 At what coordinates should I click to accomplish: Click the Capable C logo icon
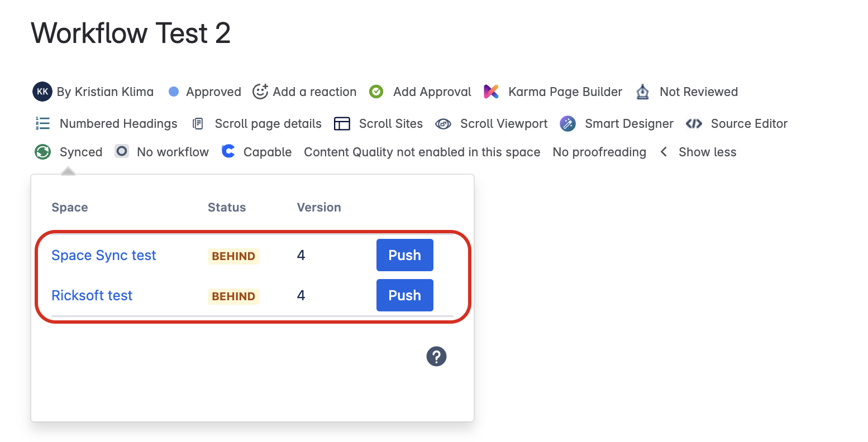click(228, 151)
